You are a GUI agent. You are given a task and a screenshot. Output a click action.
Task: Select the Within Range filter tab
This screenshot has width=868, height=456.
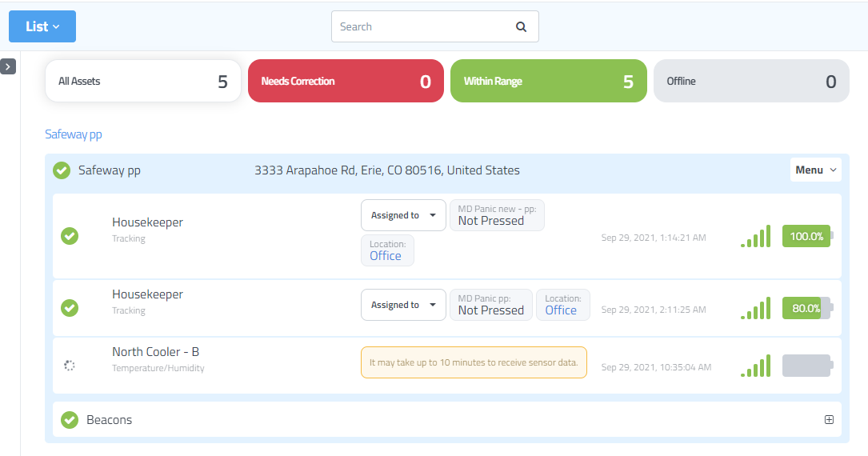[548, 81]
